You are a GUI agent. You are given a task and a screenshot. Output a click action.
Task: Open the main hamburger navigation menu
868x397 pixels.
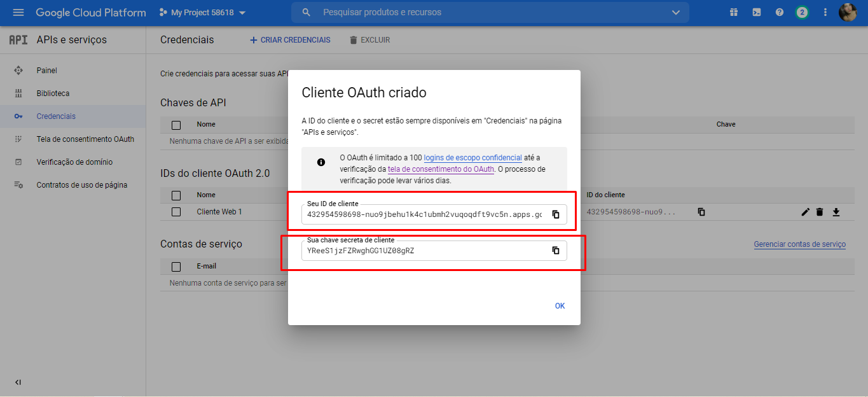pos(18,13)
